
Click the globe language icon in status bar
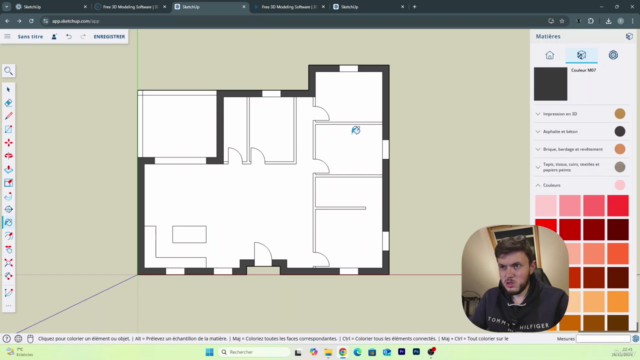(18, 338)
